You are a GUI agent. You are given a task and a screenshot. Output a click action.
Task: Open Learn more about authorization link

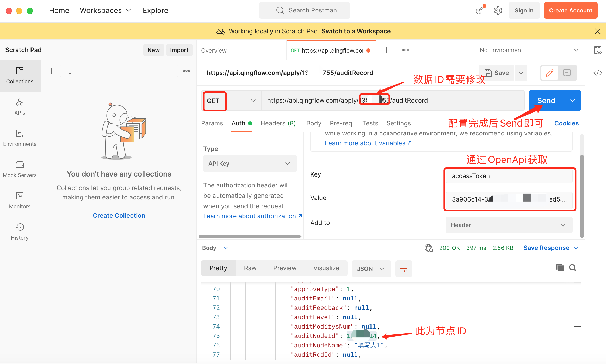point(253,216)
